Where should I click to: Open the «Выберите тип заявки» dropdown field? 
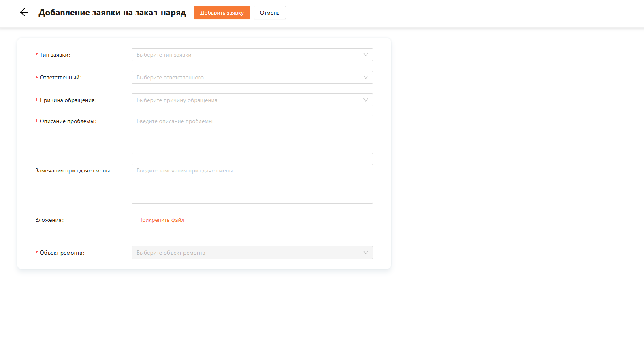(x=247, y=55)
